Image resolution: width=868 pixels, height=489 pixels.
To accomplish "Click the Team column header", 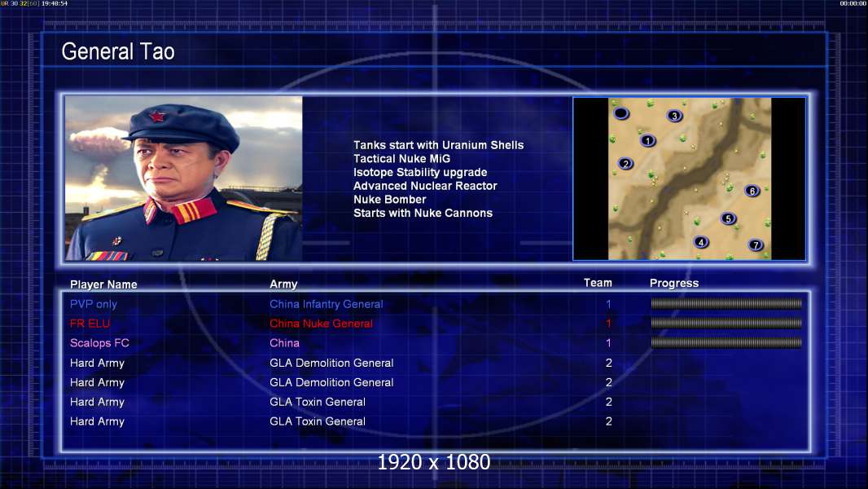I will pyautogui.click(x=598, y=283).
